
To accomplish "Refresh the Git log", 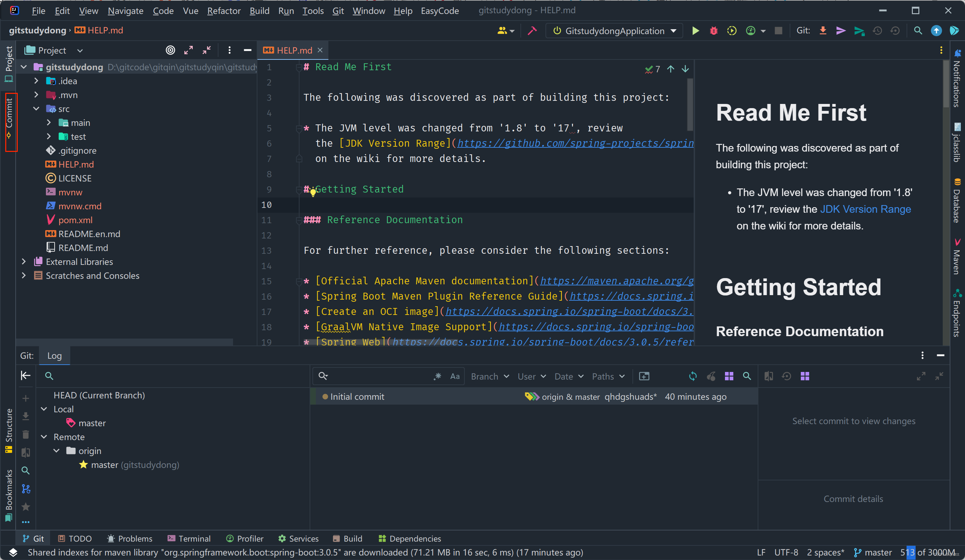I will pos(693,376).
